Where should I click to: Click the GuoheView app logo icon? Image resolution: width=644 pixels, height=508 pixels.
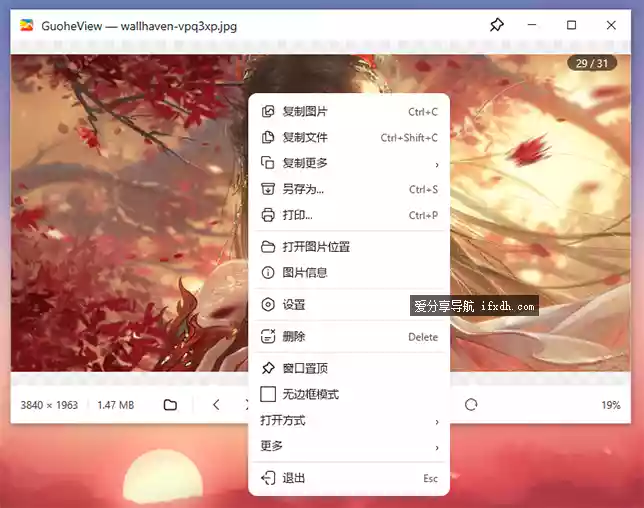(27, 25)
